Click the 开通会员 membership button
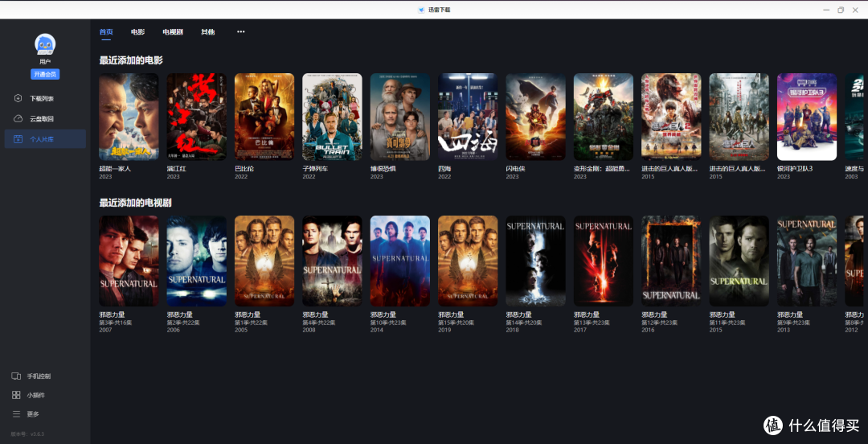The height and width of the screenshot is (444, 868). tap(45, 74)
